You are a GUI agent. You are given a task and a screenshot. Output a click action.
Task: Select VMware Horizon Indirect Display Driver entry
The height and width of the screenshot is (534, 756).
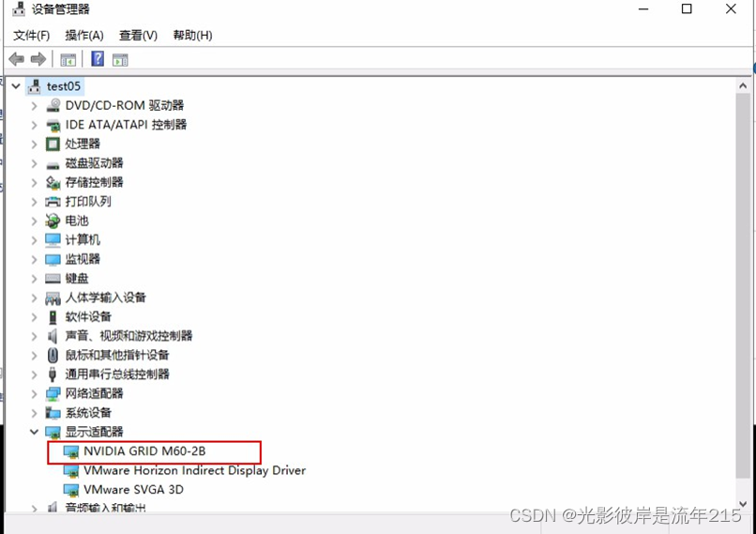point(195,470)
